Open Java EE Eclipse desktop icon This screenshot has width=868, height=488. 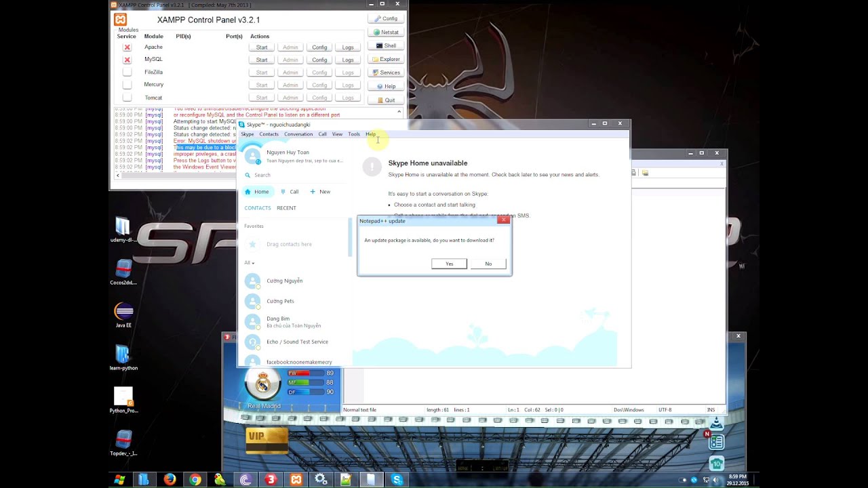pos(123,315)
